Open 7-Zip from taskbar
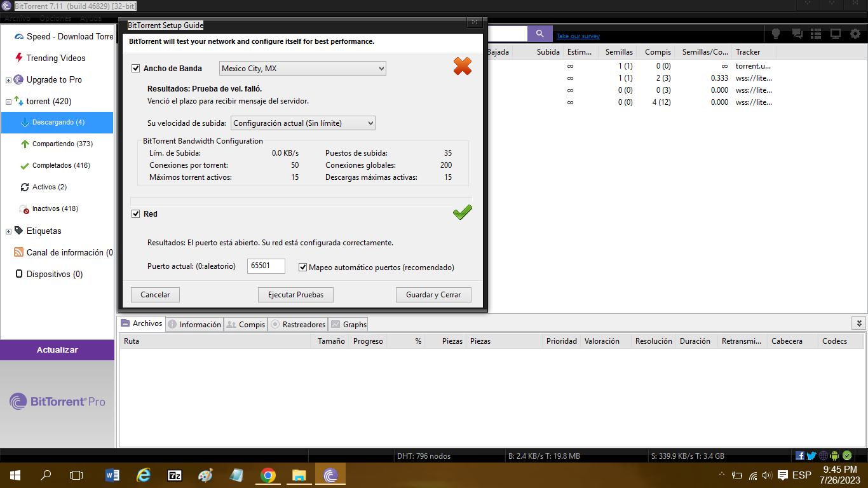 pos(175,475)
